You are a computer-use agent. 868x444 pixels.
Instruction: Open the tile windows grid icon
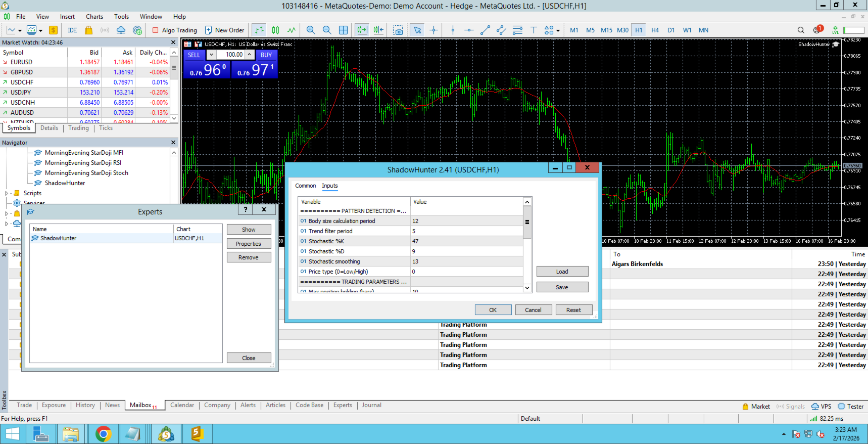[x=343, y=30]
